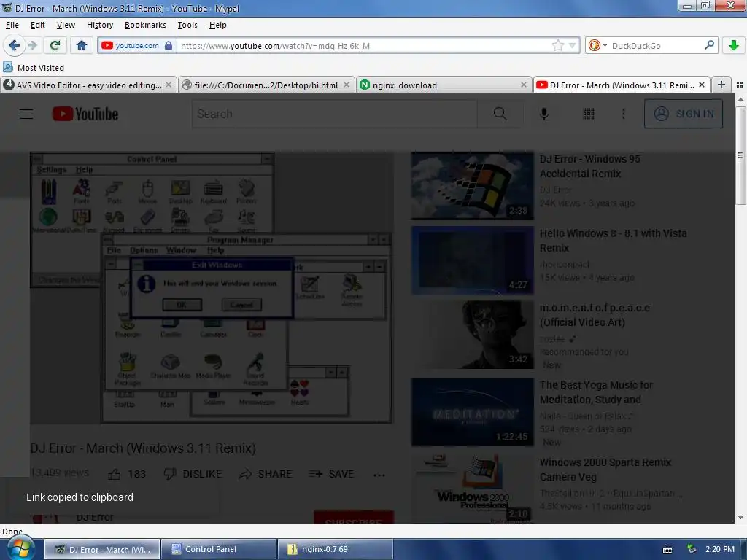The height and width of the screenshot is (560, 747).
Task: Click the page vertical scrollbar thumb
Action: tap(740, 155)
